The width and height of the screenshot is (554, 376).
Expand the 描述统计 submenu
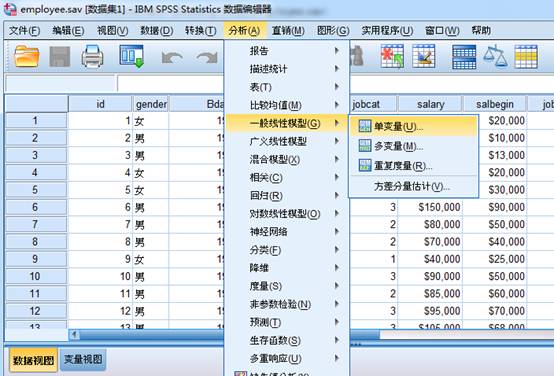tap(286, 69)
